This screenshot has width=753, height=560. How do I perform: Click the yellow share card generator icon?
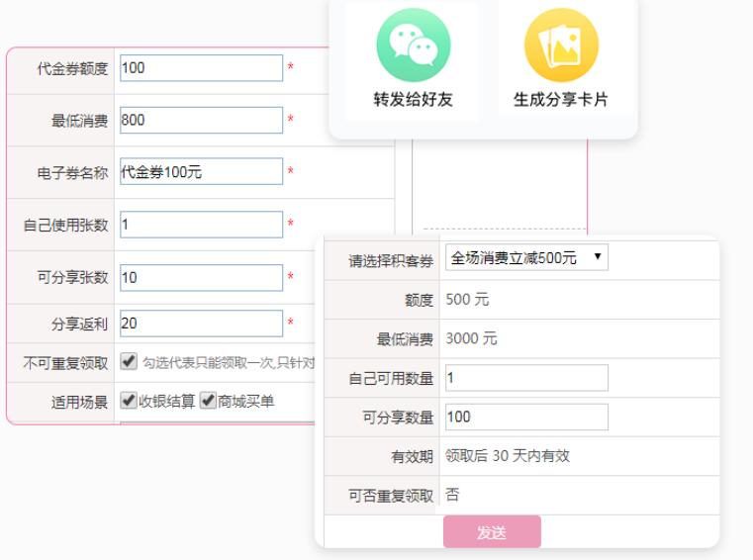[x=561, y=45]
